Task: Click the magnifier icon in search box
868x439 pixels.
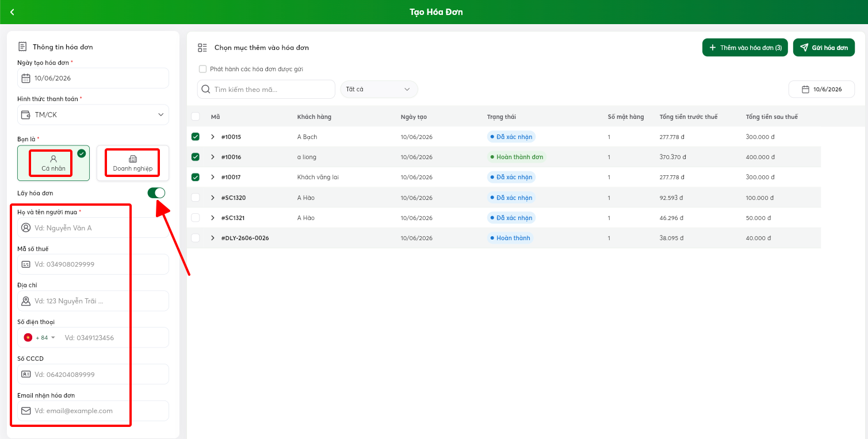Action: click(206, 90)
